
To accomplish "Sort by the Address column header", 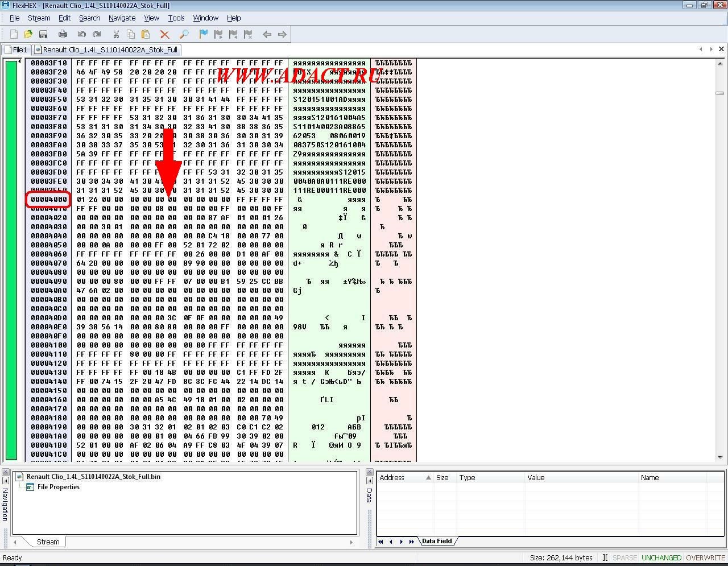I will click(405, 478).
